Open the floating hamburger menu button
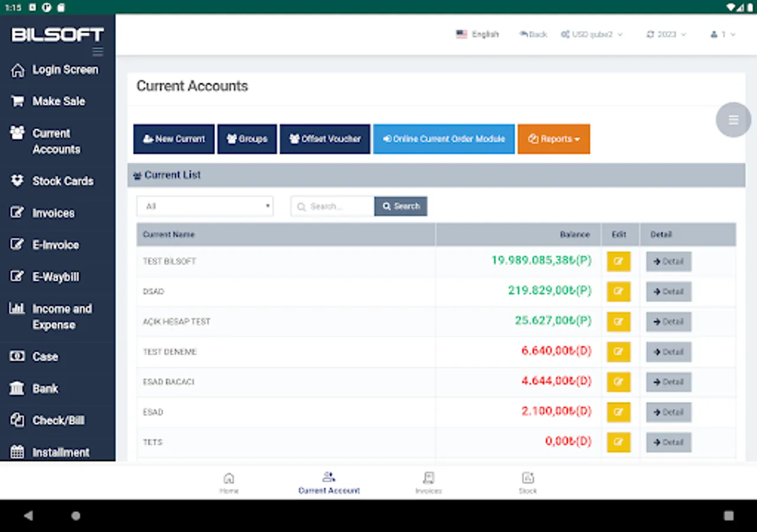Image resolution: width=757 pixels, height=532 pixels. (x=733, y=119)
